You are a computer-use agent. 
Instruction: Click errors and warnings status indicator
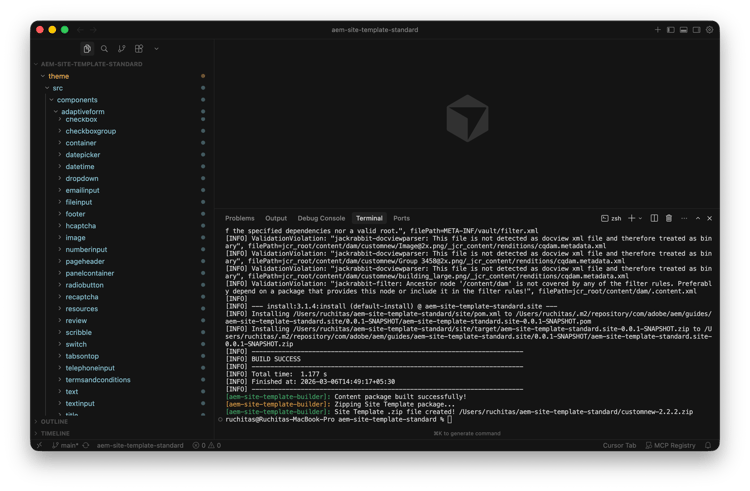coord(207,445)
